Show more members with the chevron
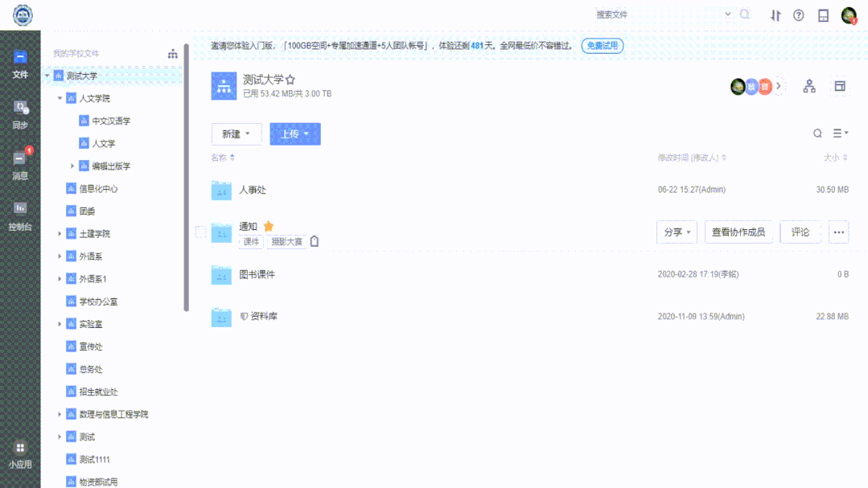The image size is (868, 488). tap(779, 86)
